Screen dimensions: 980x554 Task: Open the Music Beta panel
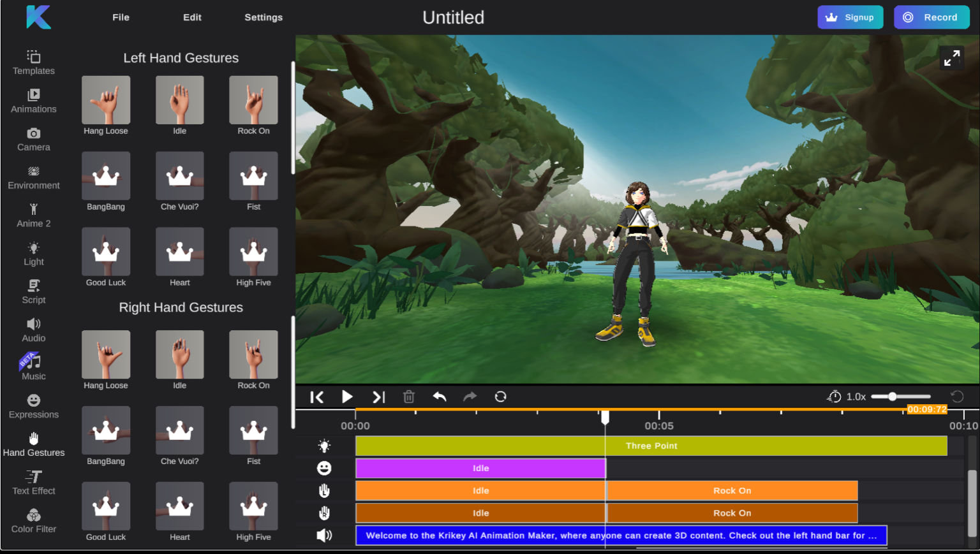click(33, 367)
